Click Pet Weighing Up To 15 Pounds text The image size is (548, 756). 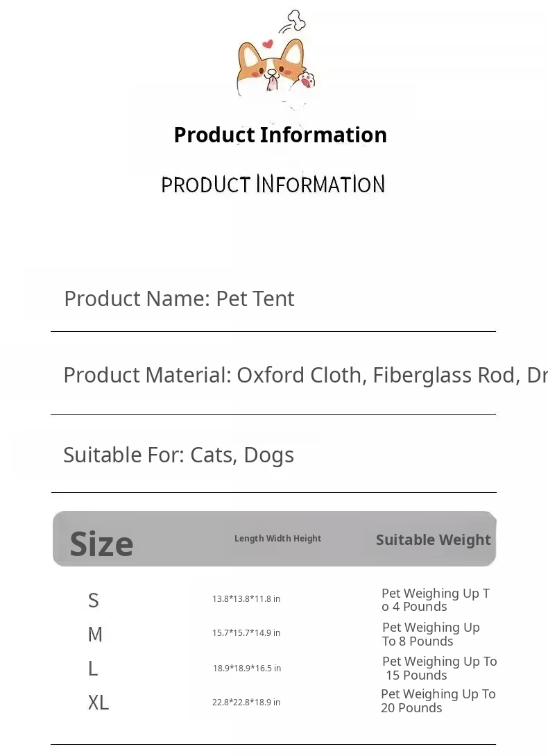tap(439, 669)
